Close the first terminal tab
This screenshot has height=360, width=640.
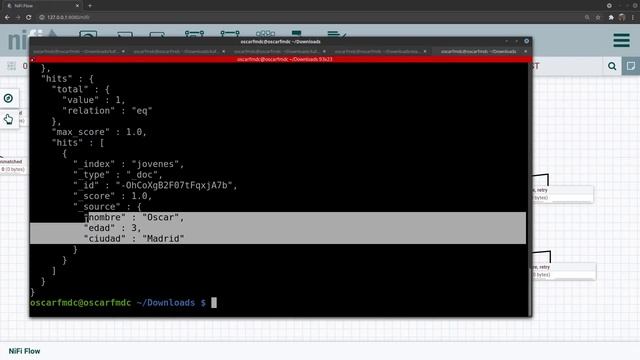123,51
